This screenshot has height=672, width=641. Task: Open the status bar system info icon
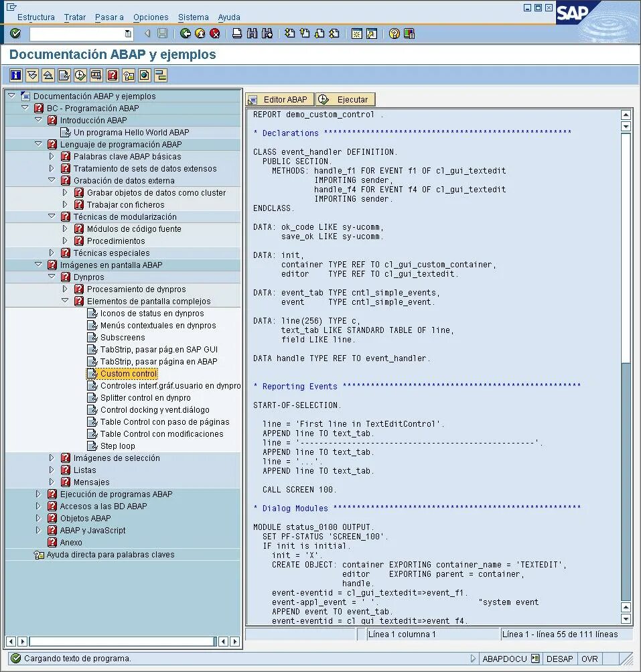click(x=535, y=659)
